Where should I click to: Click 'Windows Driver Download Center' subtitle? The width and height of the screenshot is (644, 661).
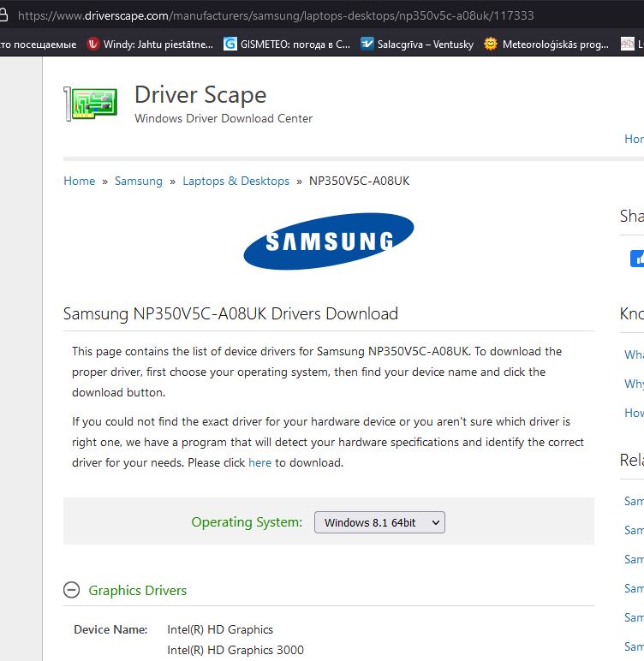point(224,118)
